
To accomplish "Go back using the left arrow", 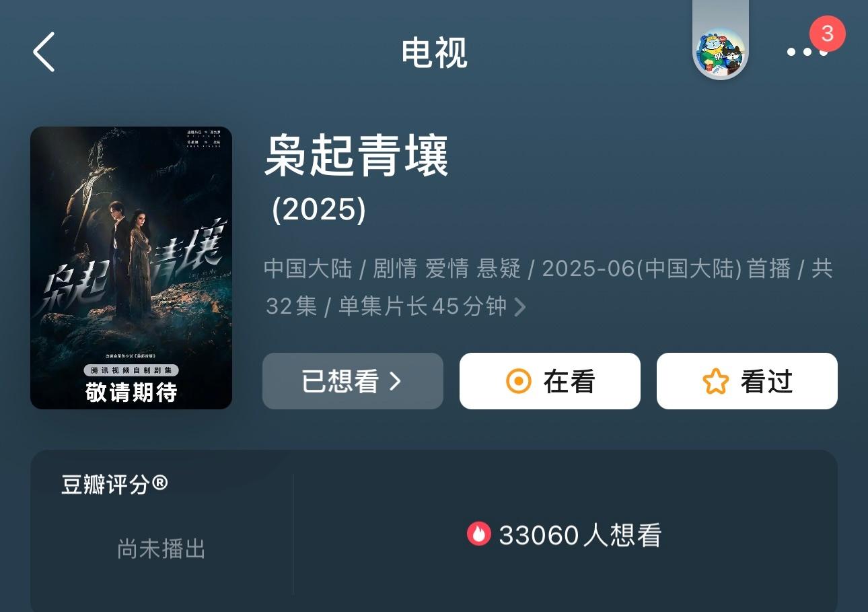I will (44, 52).
